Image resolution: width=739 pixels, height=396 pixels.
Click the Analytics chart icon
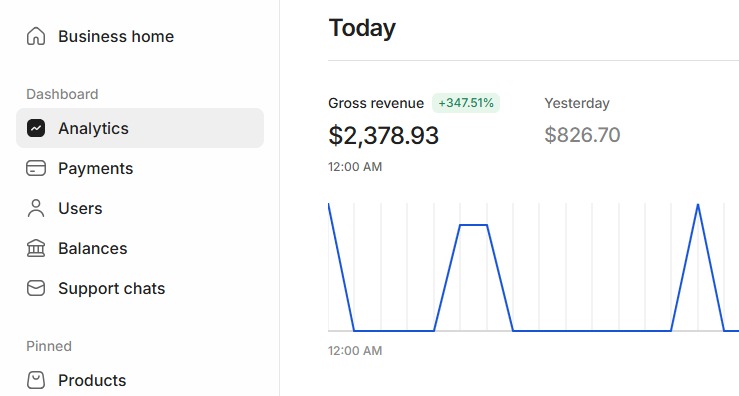[36, 128]
